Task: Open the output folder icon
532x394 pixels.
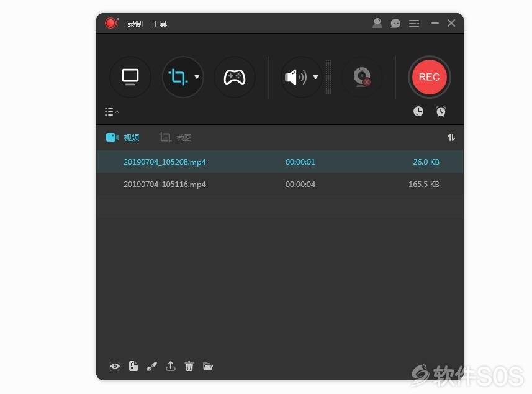Action: point(207,366)
